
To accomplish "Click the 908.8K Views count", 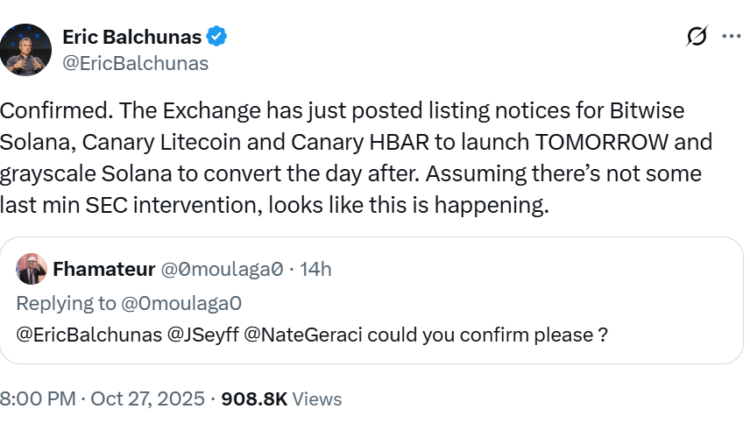I will pos(281,399).
